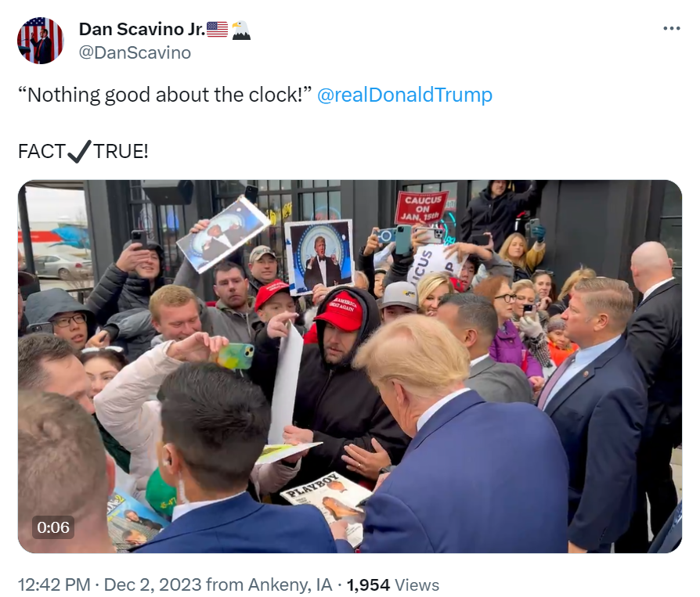The image size is (700, 597).
Task: Open the 12:42 PM tweet timestamp
Action: (x=54, y=584)
